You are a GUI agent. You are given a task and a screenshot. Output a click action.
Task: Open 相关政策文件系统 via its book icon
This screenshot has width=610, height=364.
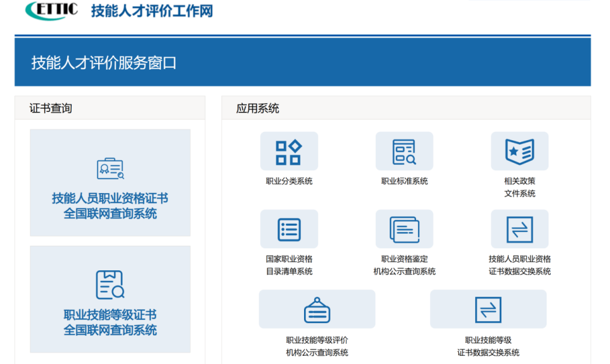(x=519, y=151)
